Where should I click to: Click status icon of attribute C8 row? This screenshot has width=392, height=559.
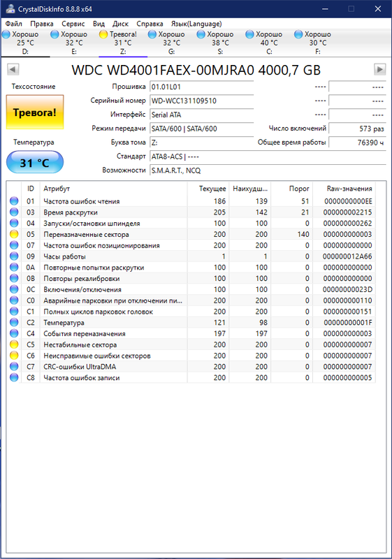point(14,377)
